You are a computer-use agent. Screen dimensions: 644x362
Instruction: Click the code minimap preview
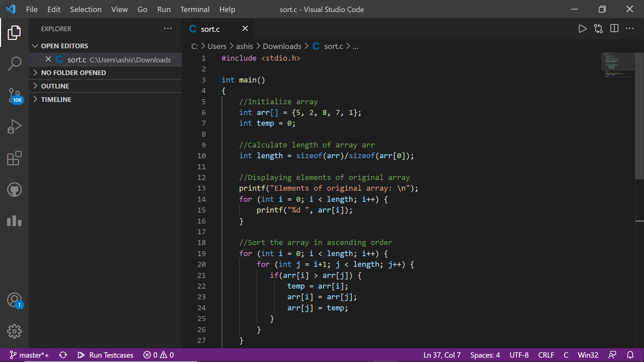pos(618,65)
